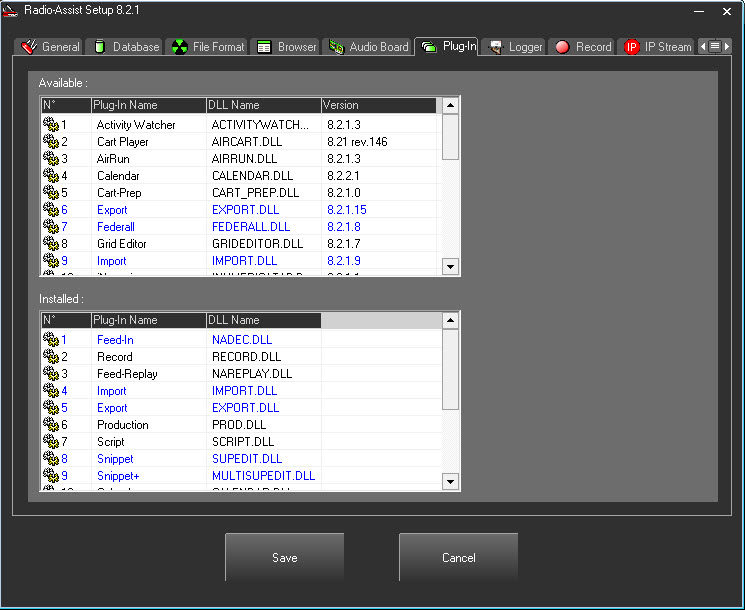The height and width of the screenshot is (610, 745).
Task: Click Available list scrollbar down arrow
Action: click(x=450, y=266)
